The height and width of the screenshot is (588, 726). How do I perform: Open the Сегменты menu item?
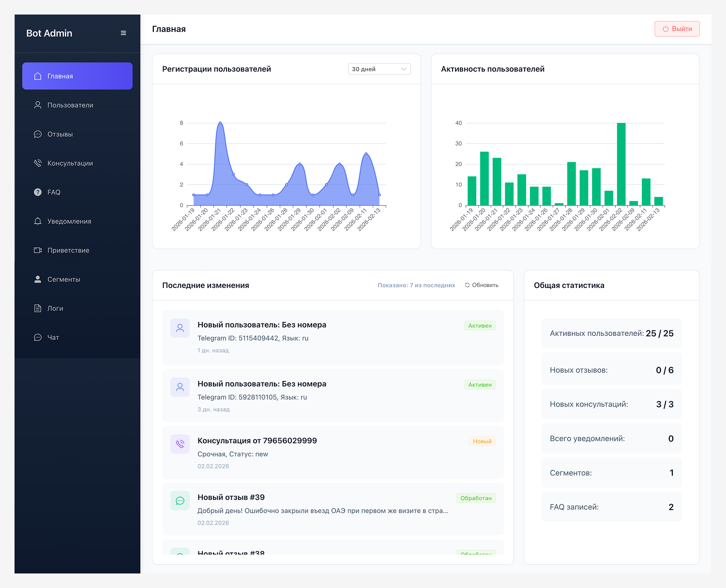(x=64, y=279)
